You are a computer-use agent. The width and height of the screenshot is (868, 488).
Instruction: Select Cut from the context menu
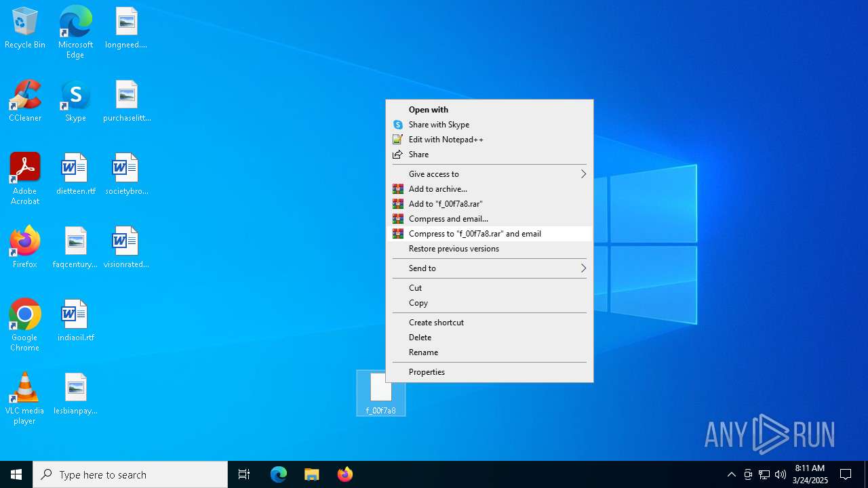(490, 288)
